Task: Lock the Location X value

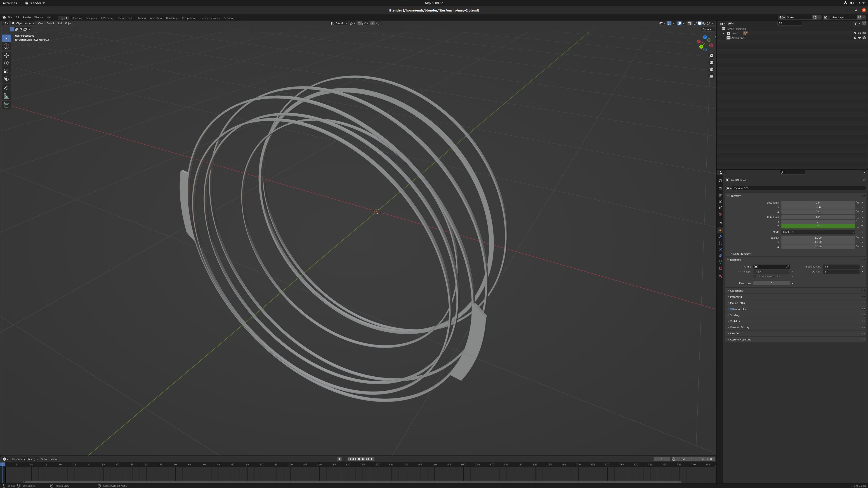Action: click(858, 203)
